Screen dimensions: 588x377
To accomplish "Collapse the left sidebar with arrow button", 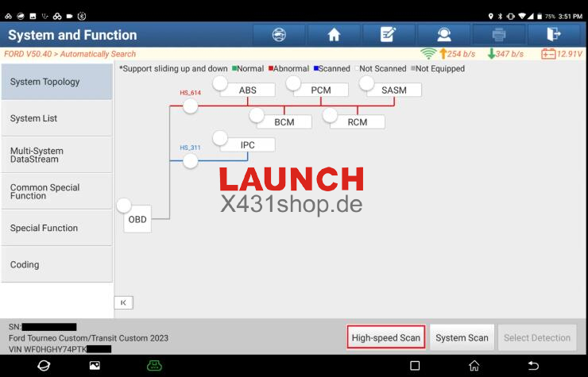I will tap(124, 302).
